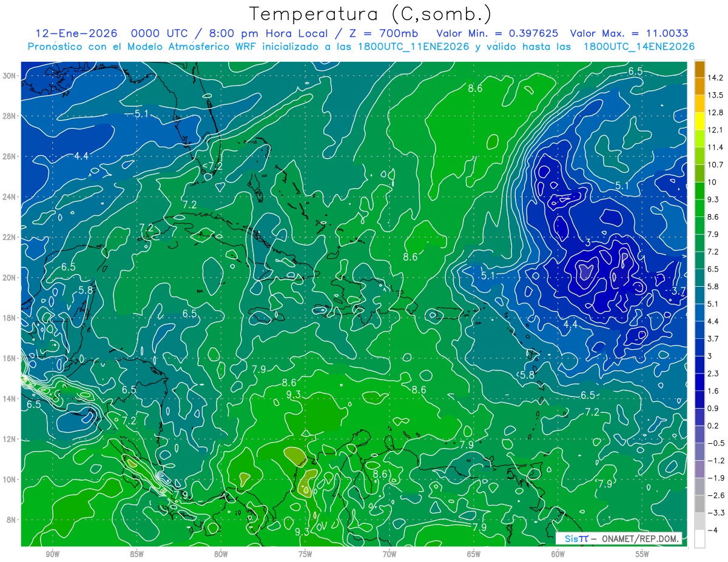This screenshot has height=562, width=728.
Task: Click the legend value "-3.3"
Action: (715, 513)
